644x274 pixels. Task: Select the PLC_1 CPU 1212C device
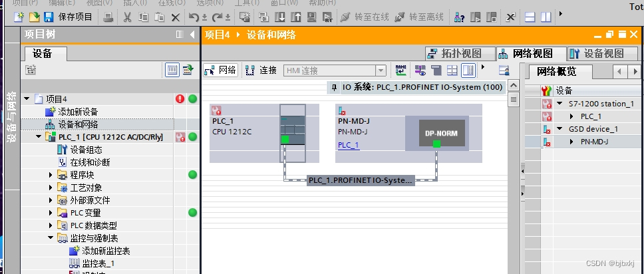pos(265,133)
